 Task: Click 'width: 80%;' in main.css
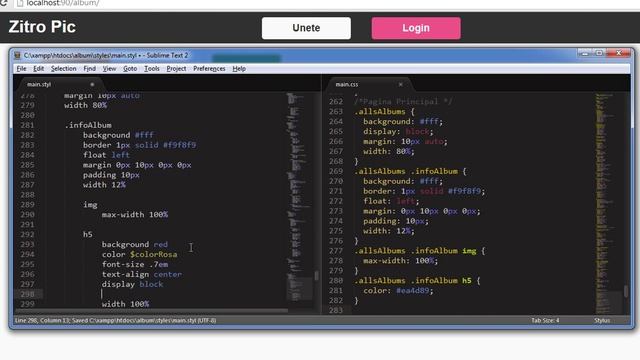pos(389,151)
